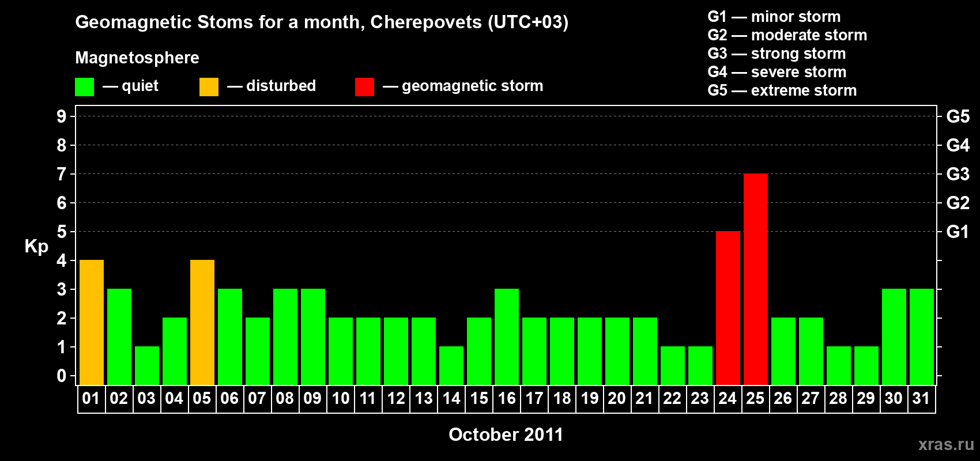Click the green quiet legend swatch
Screen dimensions: 980x461
pos(84,87)
